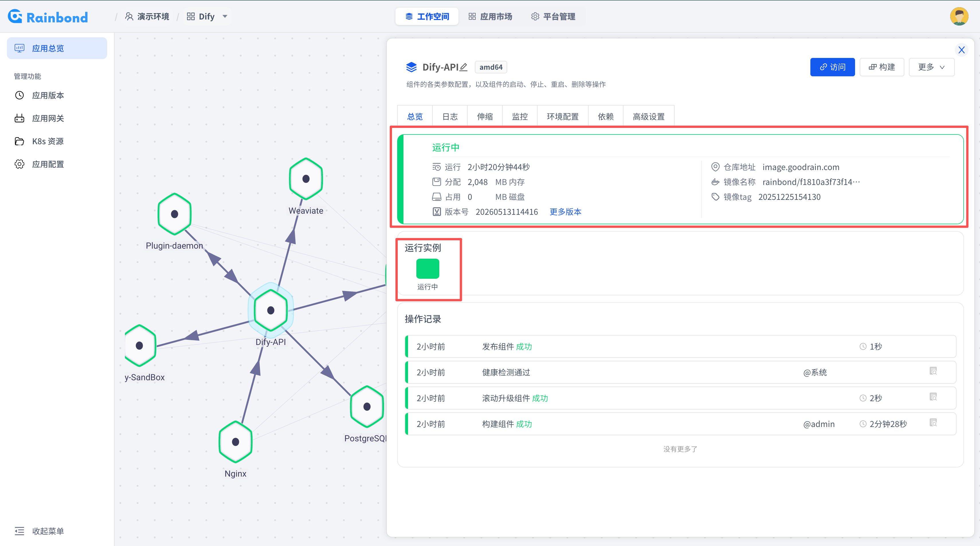The height and width of the screenshot is (546, 980).
Task: Close the Dify-API detail panel
Action: pyautogui.click(x=961, y=50)
